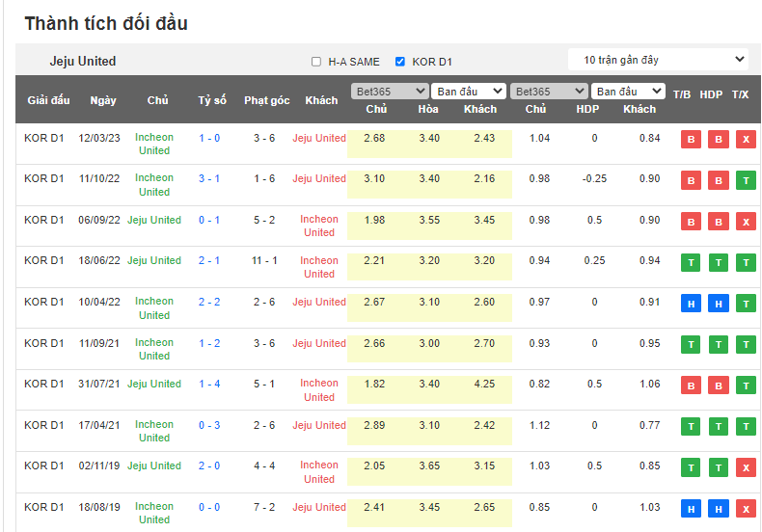Open the 2 - 2 score link
Screen dimensions: 762x532
209,302
